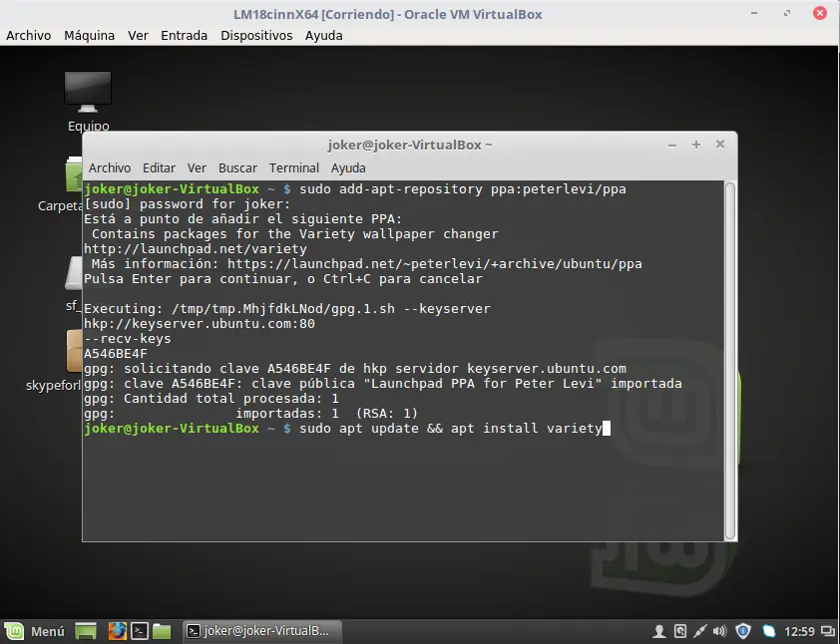Screen dimensions: 840x644
Task: Click the show desktop icon beside Menú
Action: click(x=85, y=631)
